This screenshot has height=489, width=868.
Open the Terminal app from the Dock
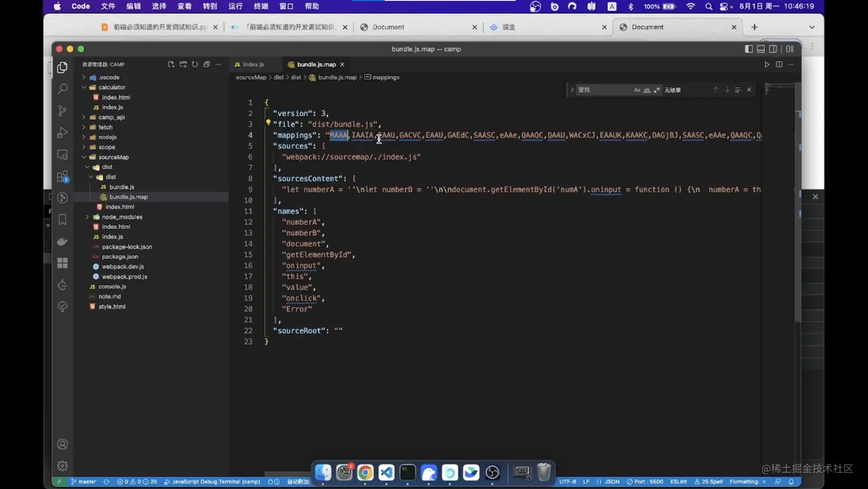pyautogui.click(x=408, y=472)
